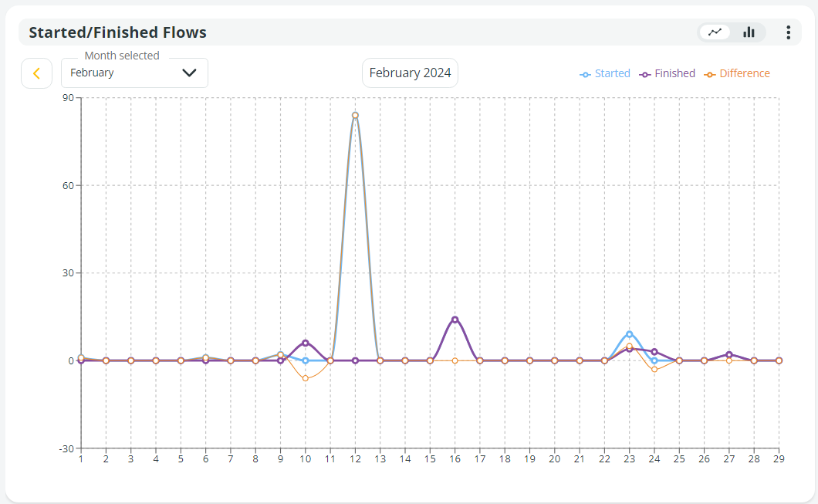The width and height of the screenshot is (818, 504).
Task: Click the Finished legend marker icon
Action: tap(645, 74)
